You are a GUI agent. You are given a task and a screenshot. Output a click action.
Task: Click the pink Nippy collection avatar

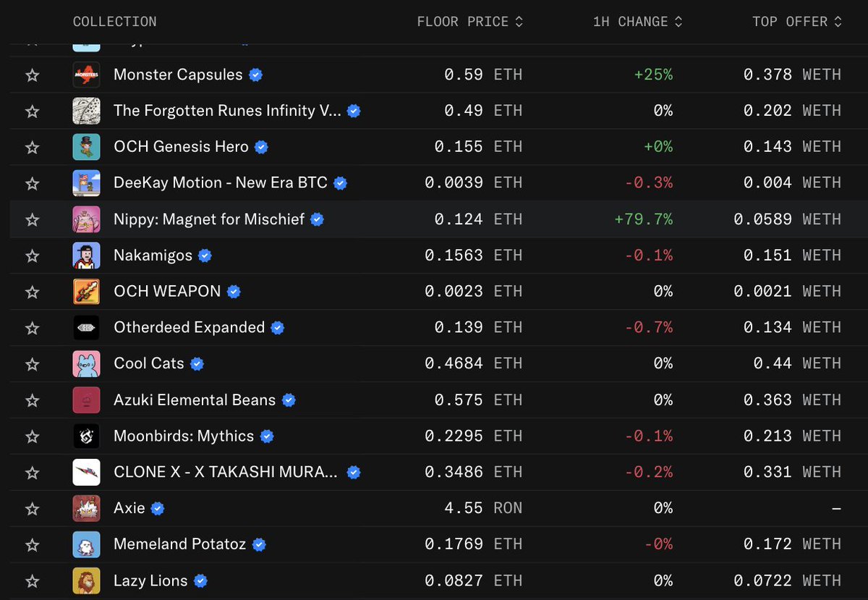pos(87,219)
